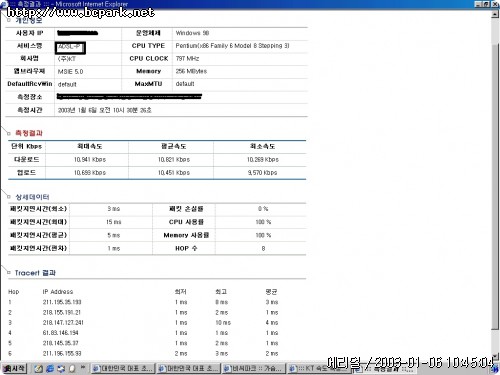Close the Internet Explorer window

coord(495,4)
